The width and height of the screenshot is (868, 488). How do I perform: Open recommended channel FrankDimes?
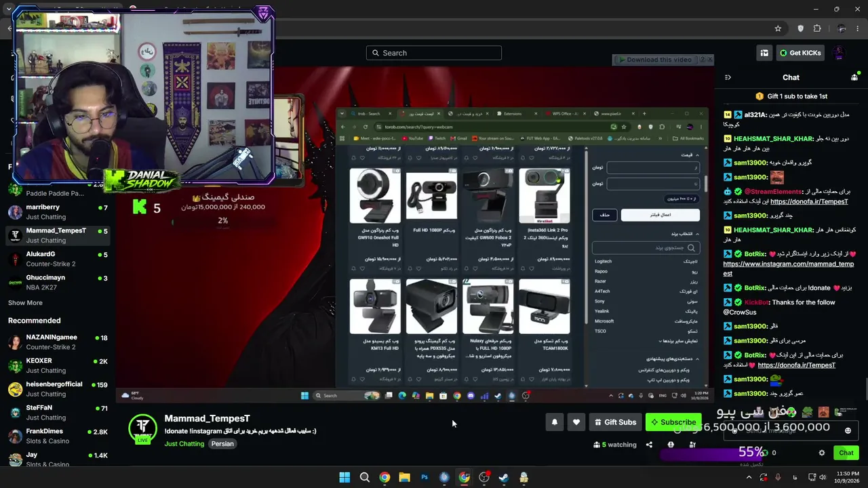click(57, 436)
